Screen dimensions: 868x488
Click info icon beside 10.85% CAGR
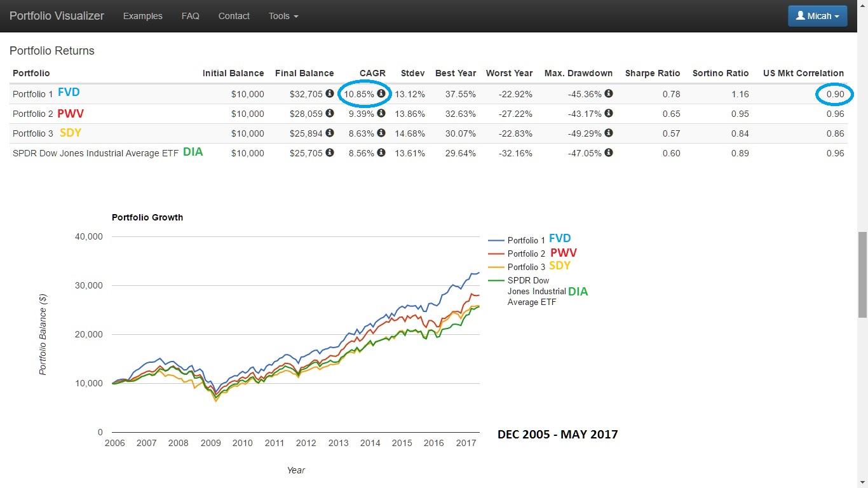click(x=381, y=93)
